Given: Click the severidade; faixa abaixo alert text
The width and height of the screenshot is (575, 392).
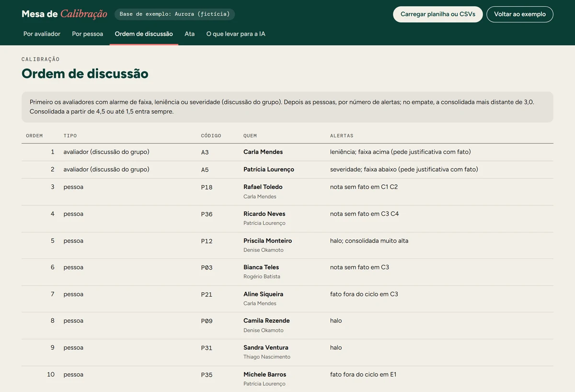Looking at the screenshot, I should (404, 169).
